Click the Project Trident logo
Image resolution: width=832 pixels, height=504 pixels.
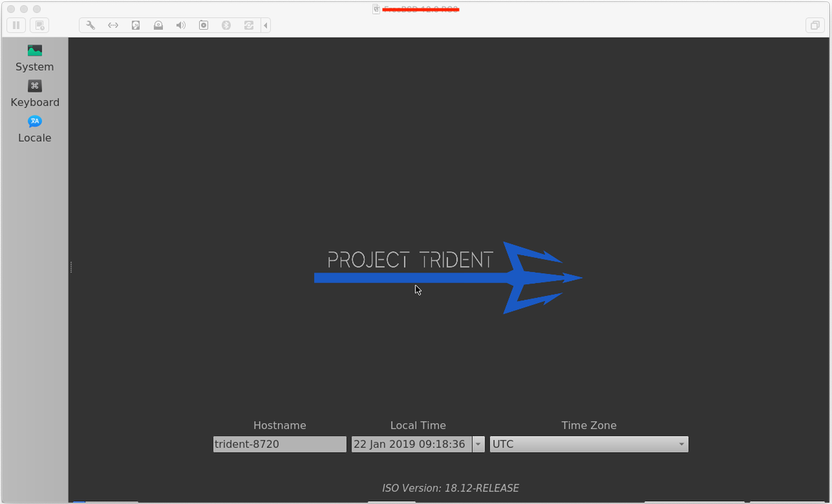448,278
